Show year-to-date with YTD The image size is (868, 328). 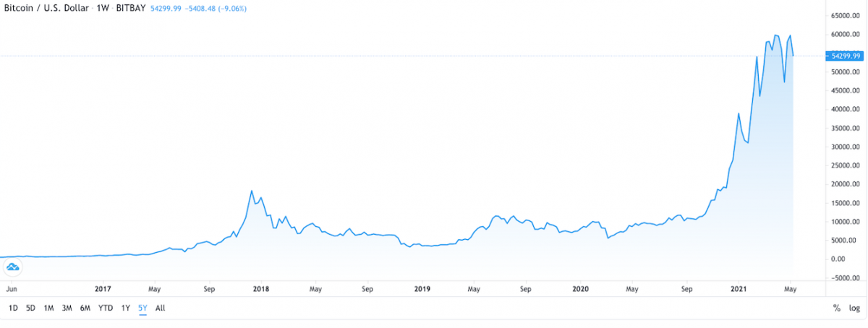pyautogui.click(x=106, y=308)
